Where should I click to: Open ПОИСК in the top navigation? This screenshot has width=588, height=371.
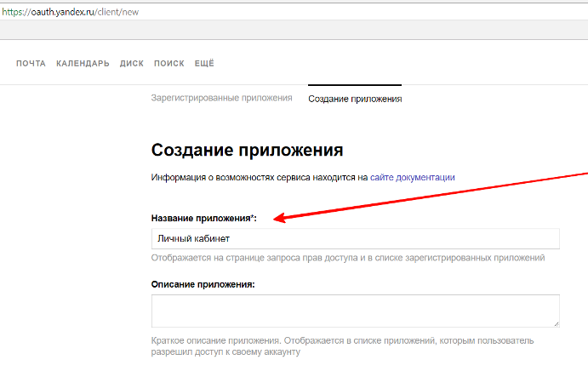point(169,64)
